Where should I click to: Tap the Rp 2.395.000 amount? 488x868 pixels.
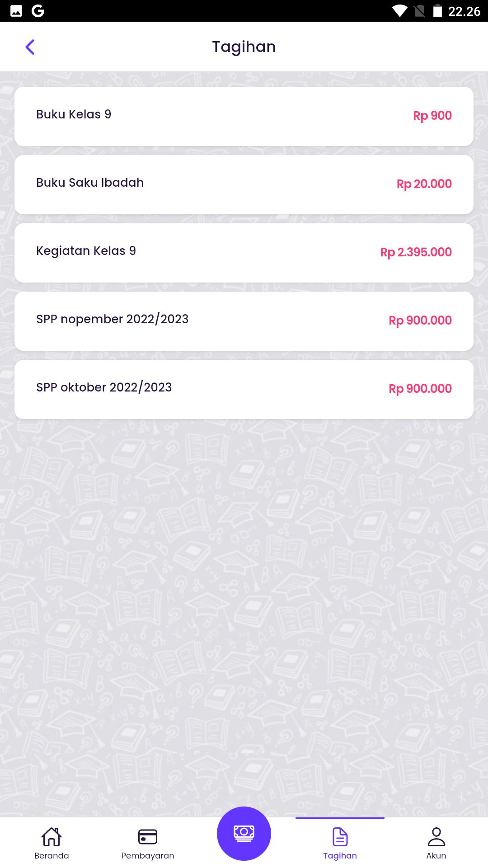(x=416, y=252)
